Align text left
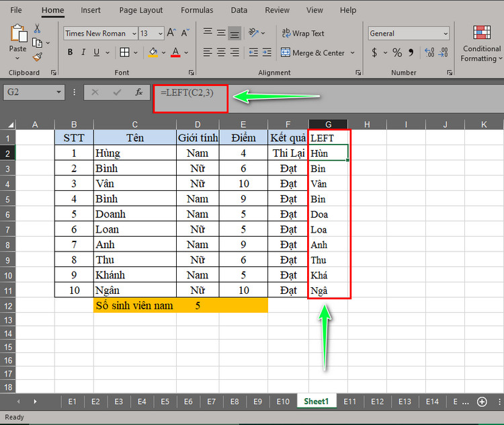This screenshot has height=425, width=504. [x=208, y=52]
